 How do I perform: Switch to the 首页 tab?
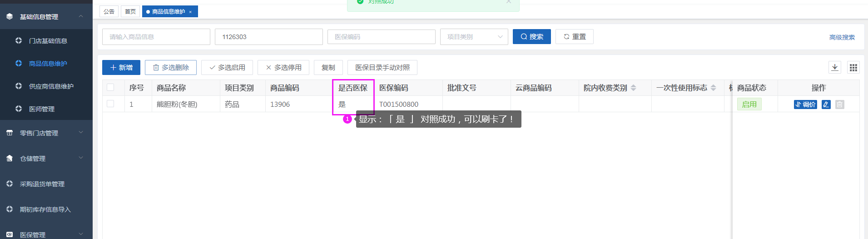130,11
